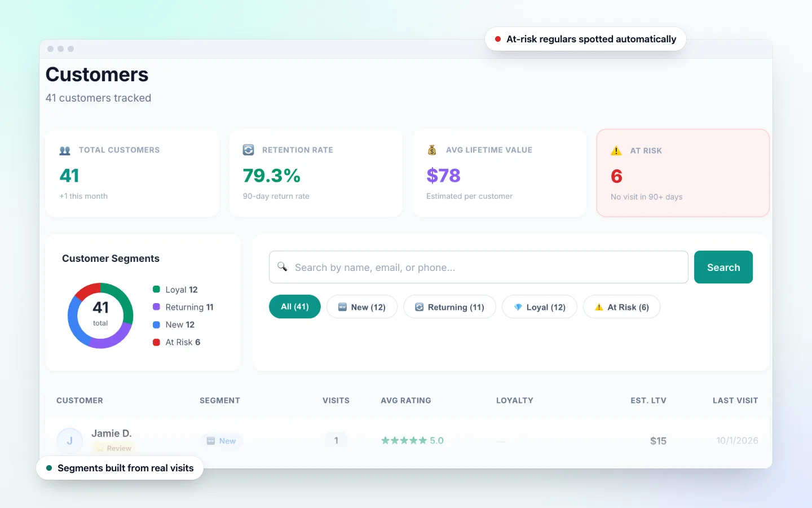This screenshot has height=508, width=812.
Task: Click the customer segments donut chart
Action: tap(100, 316)
